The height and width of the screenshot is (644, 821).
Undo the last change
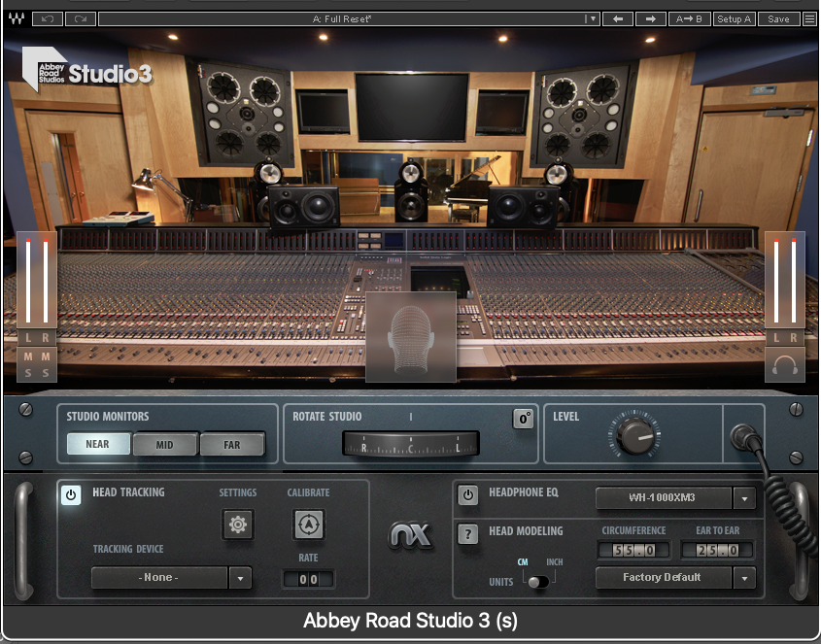point(48,18)
